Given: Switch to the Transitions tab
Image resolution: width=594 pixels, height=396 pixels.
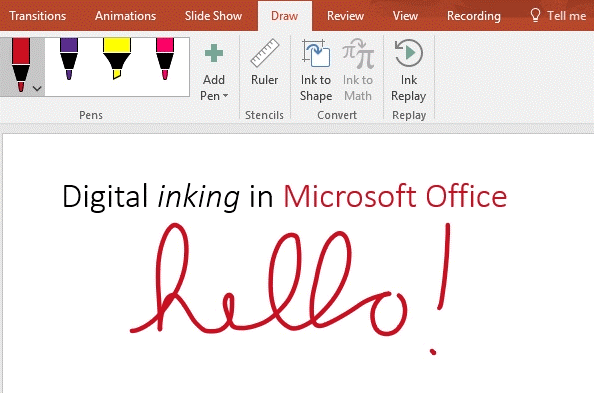Looking at the screenshot, I should coord(38,16).
